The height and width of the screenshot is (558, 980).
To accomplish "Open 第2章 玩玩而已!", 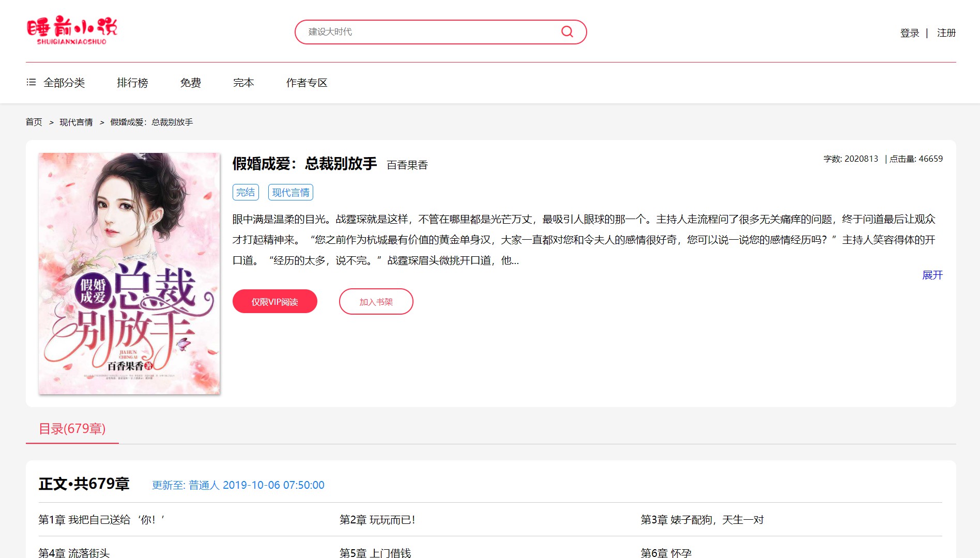I will click(x=377, y=520).
